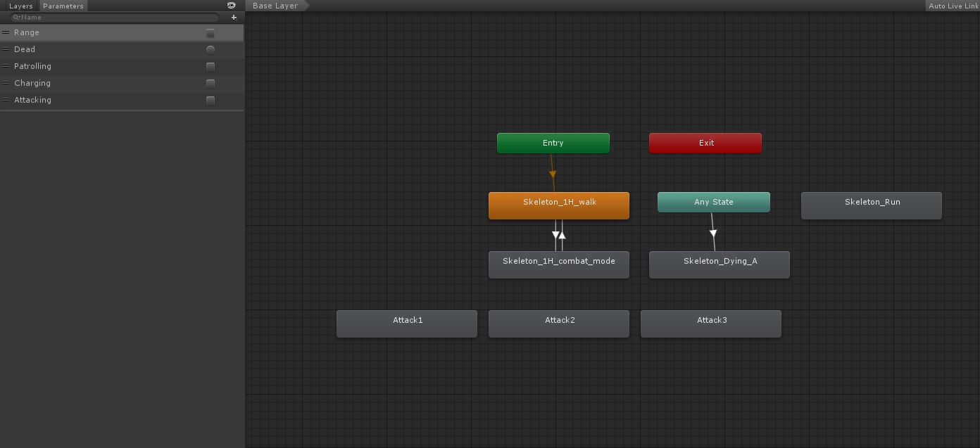Select the Skeleton_1H_walk state node
Image resolution: width=980 pixels, height=448 pixels.
click(558, 205)
